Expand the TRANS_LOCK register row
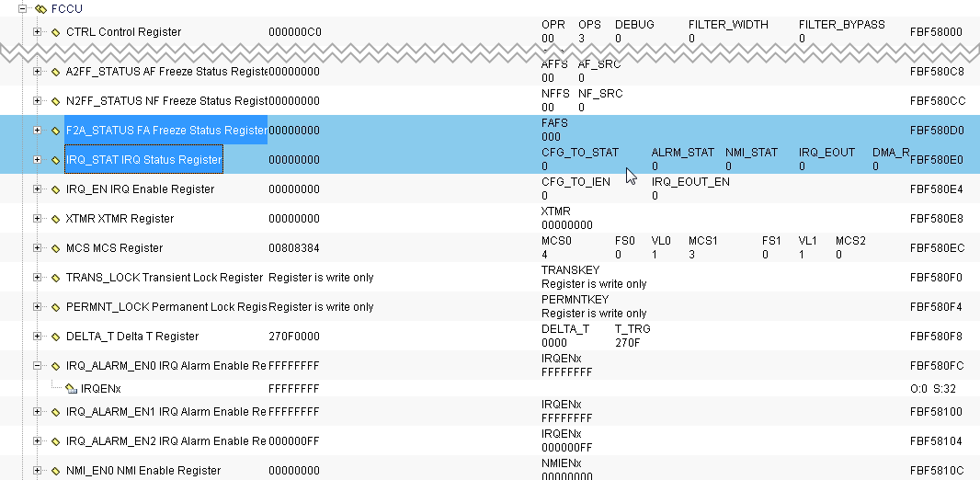 point(37,277)
